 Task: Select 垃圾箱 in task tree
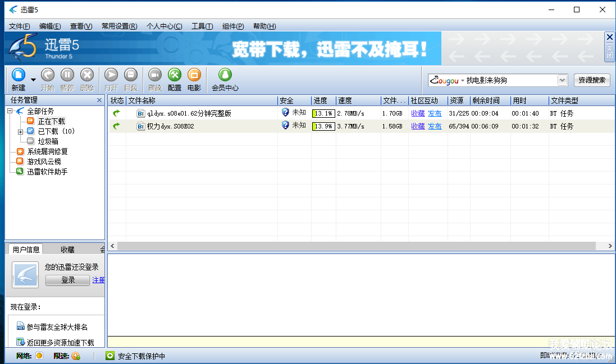(48, 141)
